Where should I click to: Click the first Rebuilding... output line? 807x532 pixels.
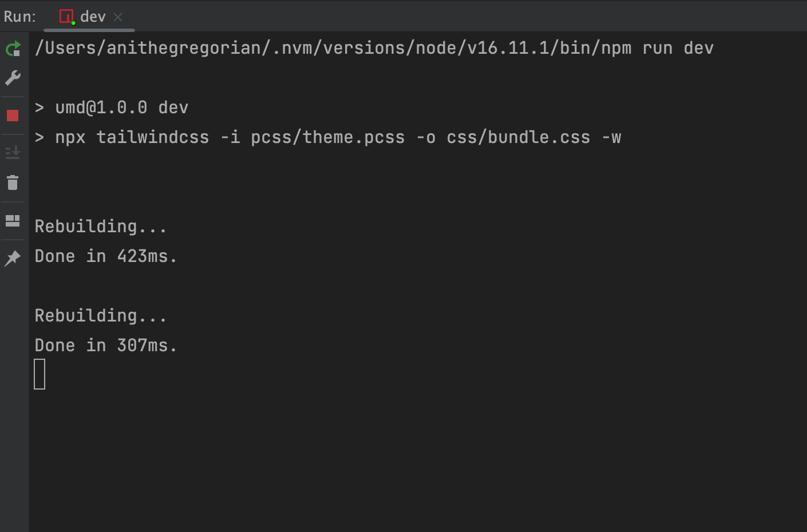click(x=100, y=227)
